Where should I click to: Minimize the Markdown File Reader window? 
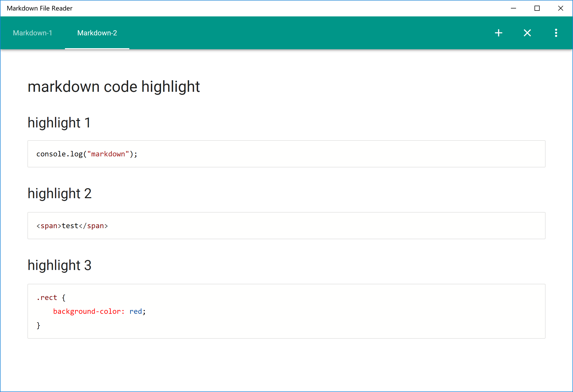click(x=513, y=8)
